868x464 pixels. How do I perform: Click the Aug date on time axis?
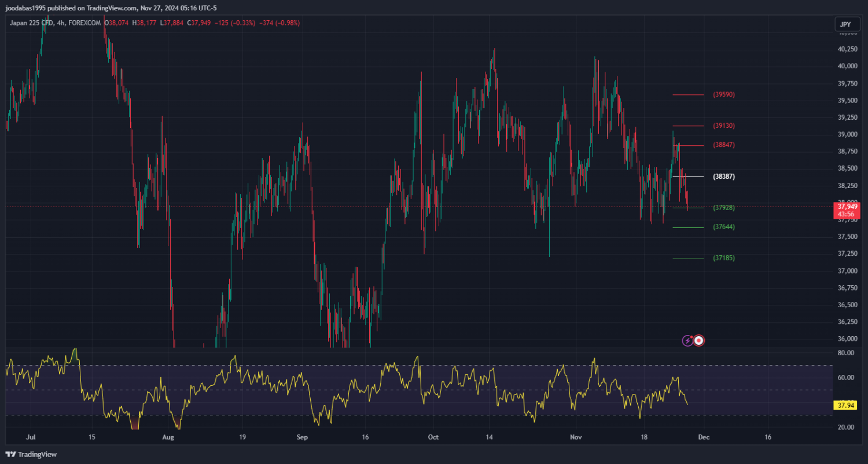168,438
